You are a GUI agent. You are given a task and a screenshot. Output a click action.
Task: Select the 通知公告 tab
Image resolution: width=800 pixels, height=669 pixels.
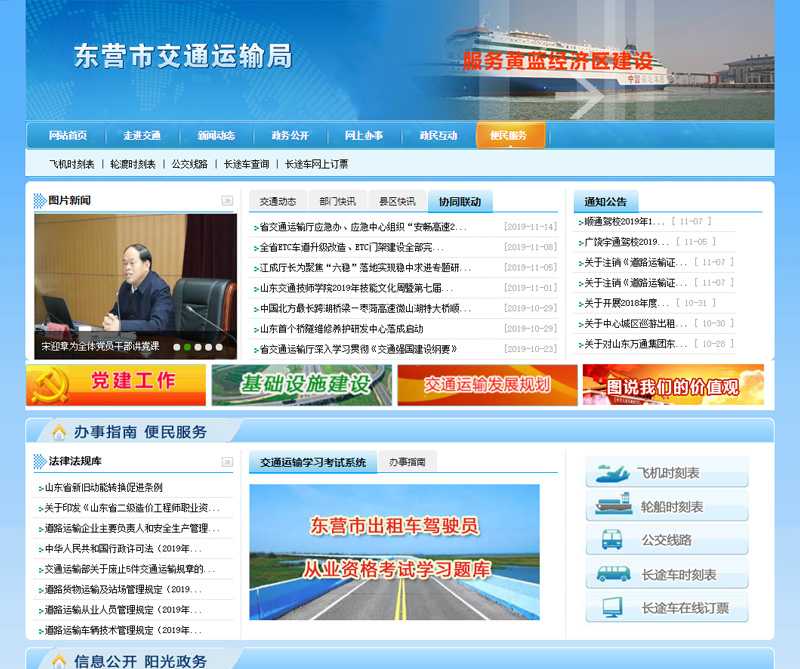click(606, 202)
